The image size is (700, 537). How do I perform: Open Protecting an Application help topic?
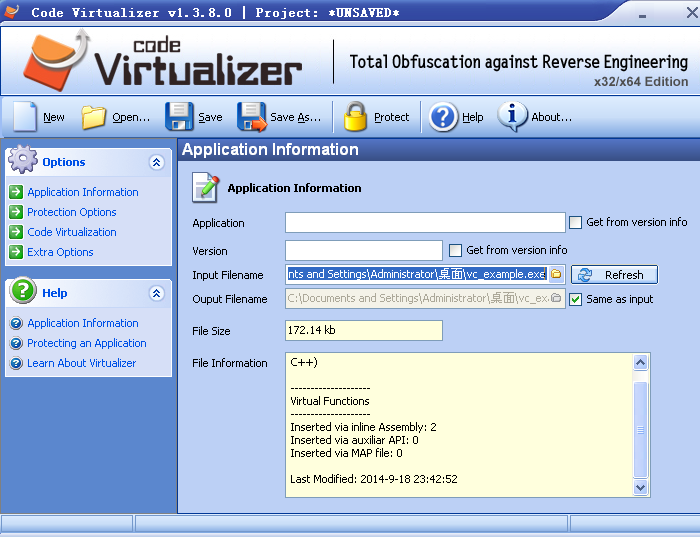(87, 343)
